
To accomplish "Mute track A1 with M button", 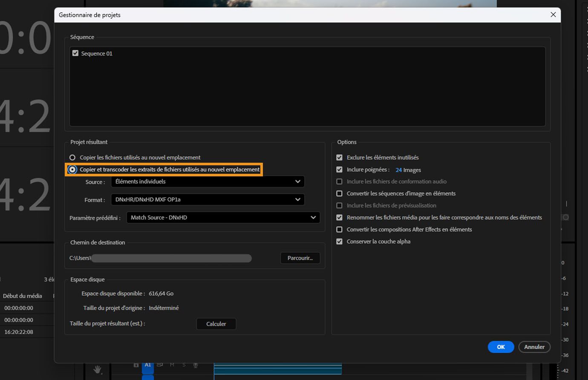I will click(x=172, y=365).
